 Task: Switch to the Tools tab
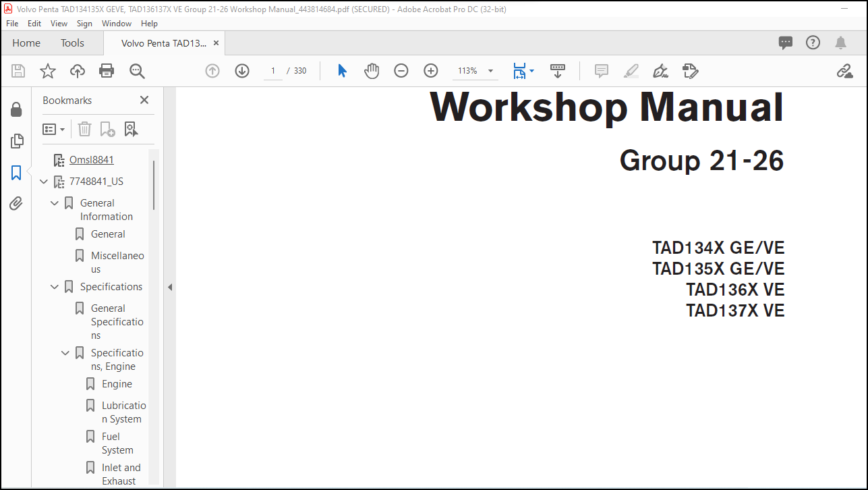click(72, 43)
